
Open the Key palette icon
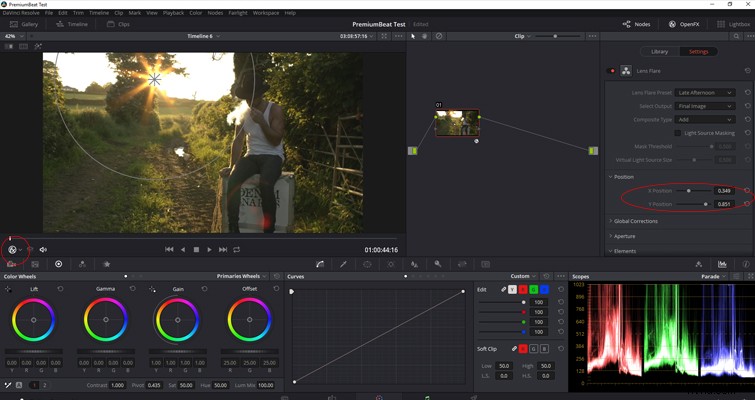pos(438,264)
